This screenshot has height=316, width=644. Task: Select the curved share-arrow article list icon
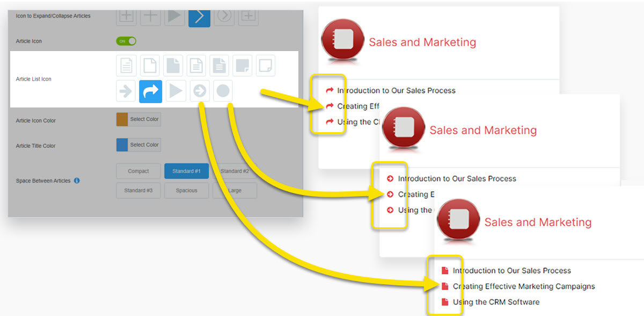point(150,91)
